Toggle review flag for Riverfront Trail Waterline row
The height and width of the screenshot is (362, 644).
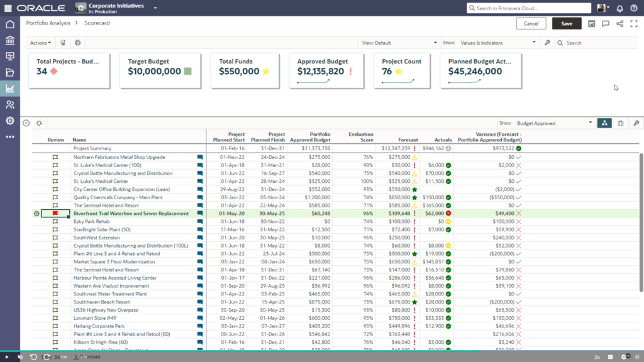(55, 214)
